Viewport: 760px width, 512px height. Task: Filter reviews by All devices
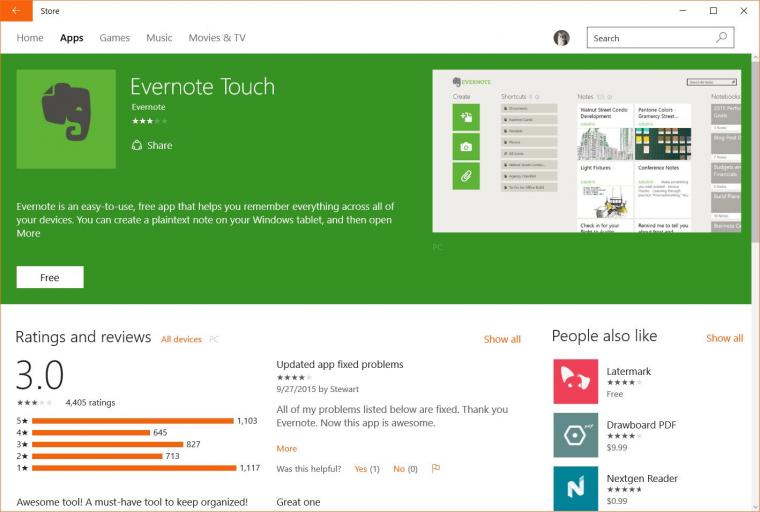[x=181, y=339]
